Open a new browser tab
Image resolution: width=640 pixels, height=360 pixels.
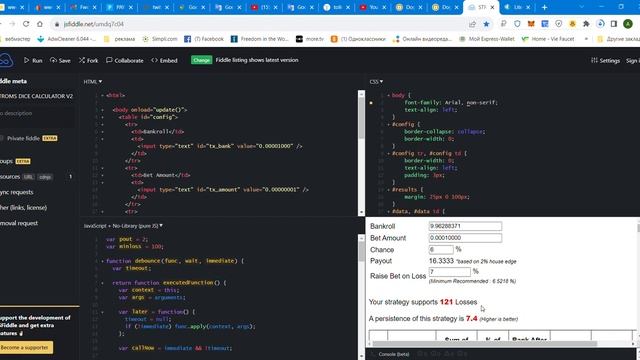pos(544,7)
